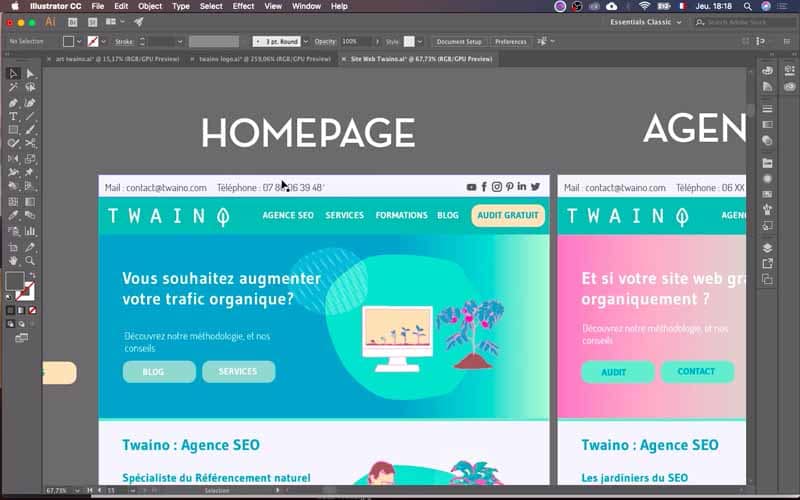Select the Puppet Warp pin tool
Screen dimensions: 800x500
tap(30, 172)
